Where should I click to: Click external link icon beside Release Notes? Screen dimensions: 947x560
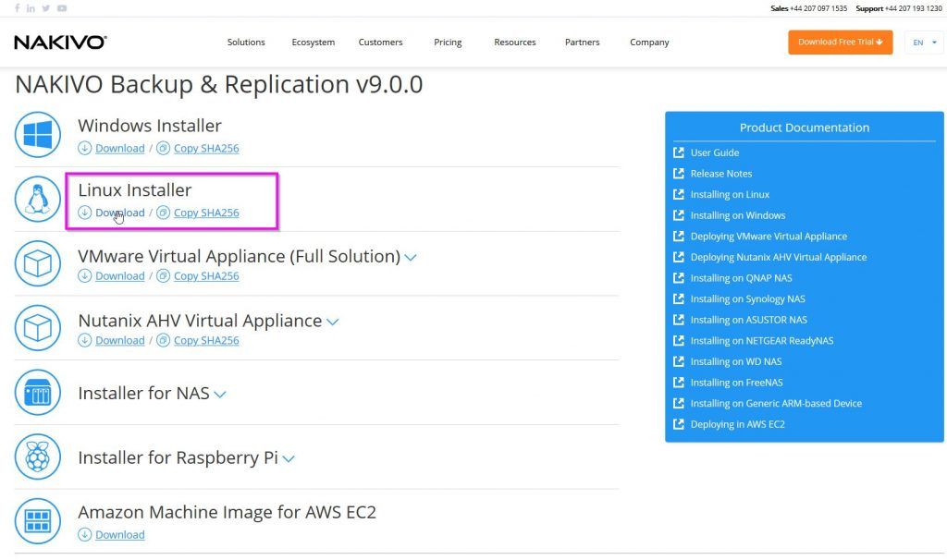point(679,174)
